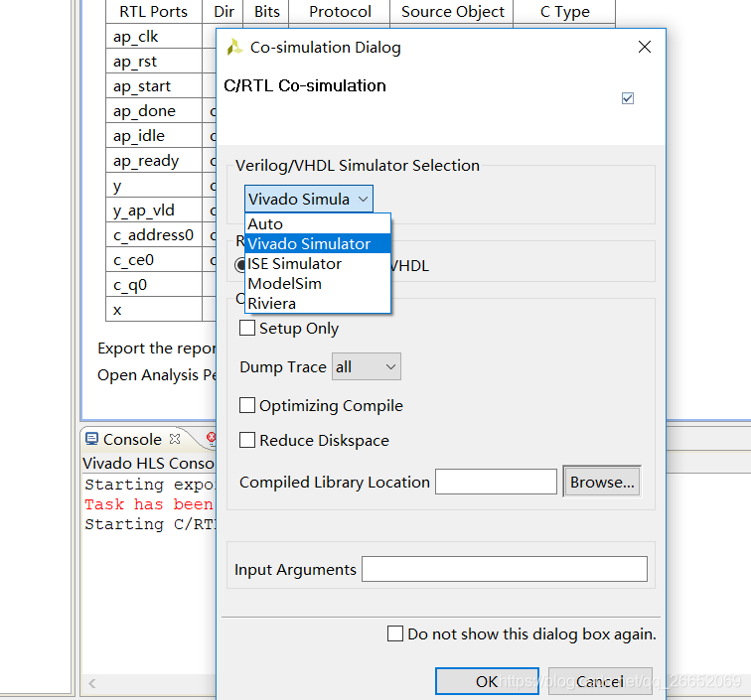Select the ap_start port cell

[x=154, y=86]
